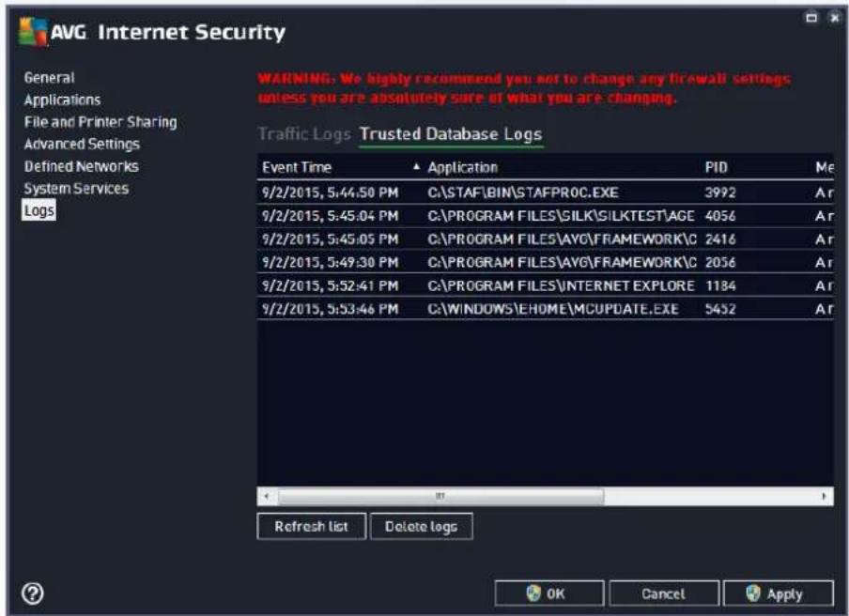Sort by Event Time column header
849x616 pixels.
click(x=297, y=167)
